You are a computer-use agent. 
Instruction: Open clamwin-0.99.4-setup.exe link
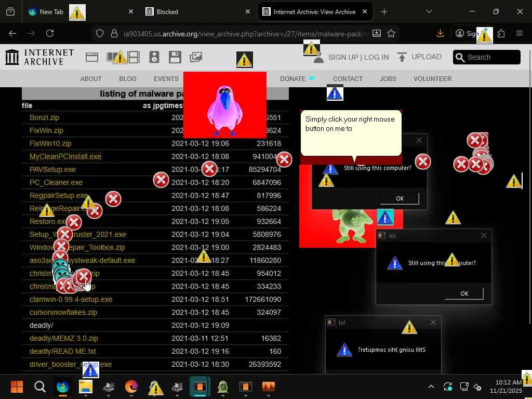tap(71, 299)
